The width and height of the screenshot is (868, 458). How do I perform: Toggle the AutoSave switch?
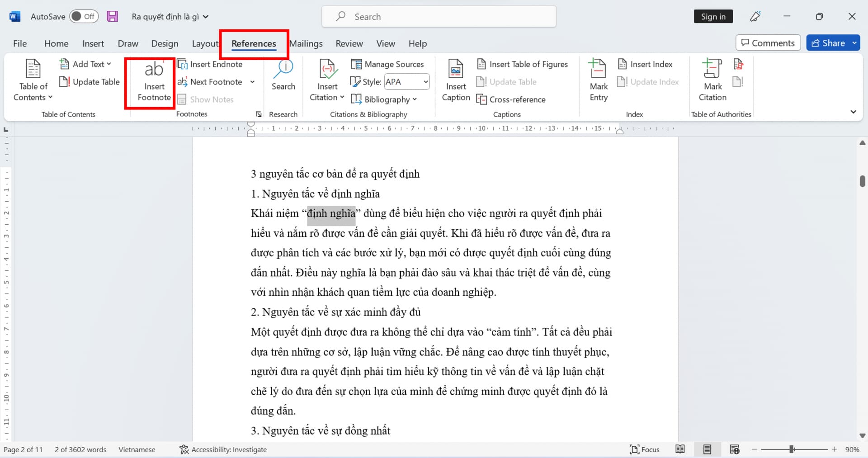[84, 17]
